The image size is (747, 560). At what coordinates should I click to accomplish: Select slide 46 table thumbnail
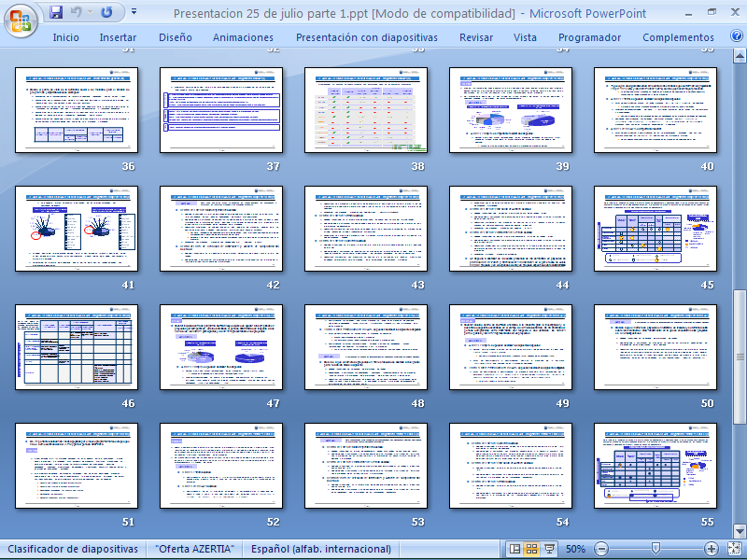[77, 347]
